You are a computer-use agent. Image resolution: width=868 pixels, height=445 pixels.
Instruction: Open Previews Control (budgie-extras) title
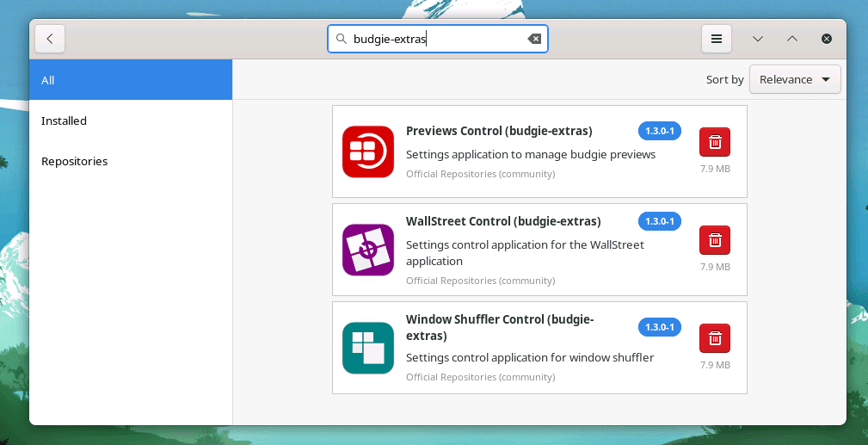[499, 131]
